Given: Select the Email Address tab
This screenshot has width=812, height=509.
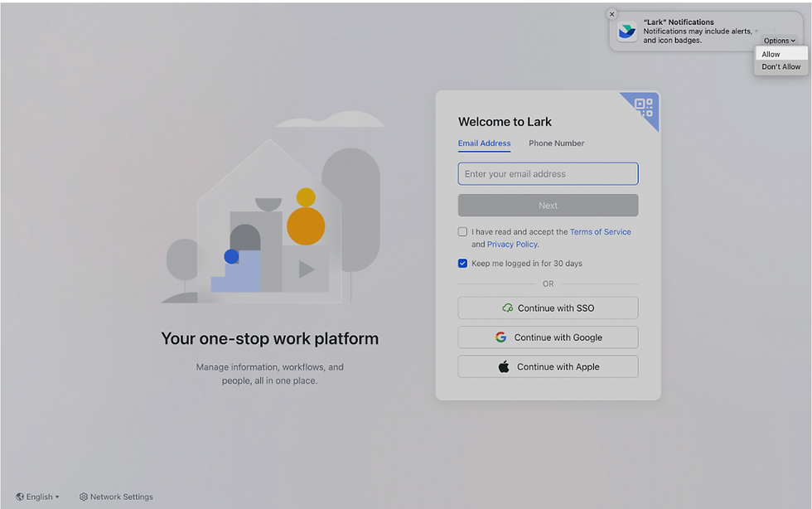Looking at the screenshot, I should tap(484, 143).
